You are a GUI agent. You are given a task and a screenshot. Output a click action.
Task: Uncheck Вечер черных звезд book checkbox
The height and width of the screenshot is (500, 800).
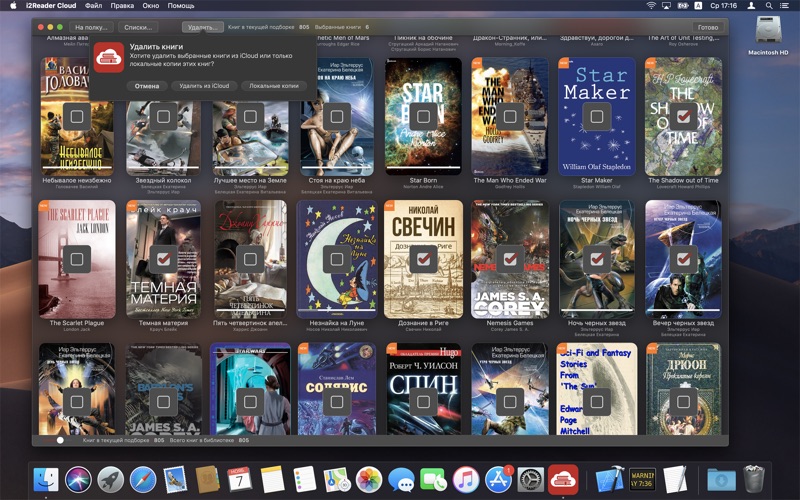683,259
